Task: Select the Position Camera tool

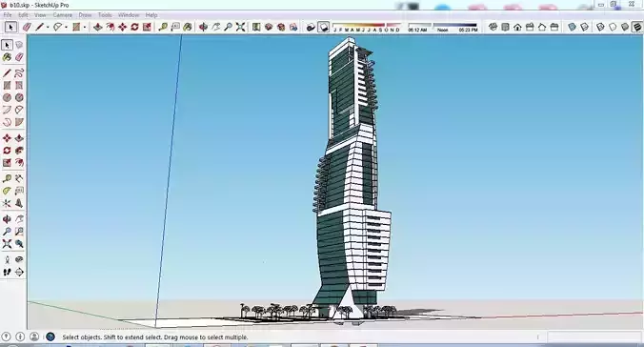Action: click(x=7, y=260)
